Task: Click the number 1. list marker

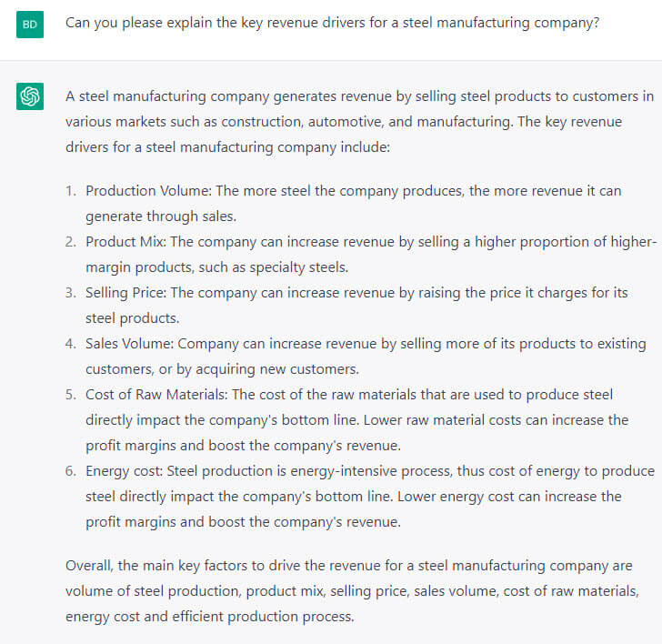Action: [x=71, y=191]
